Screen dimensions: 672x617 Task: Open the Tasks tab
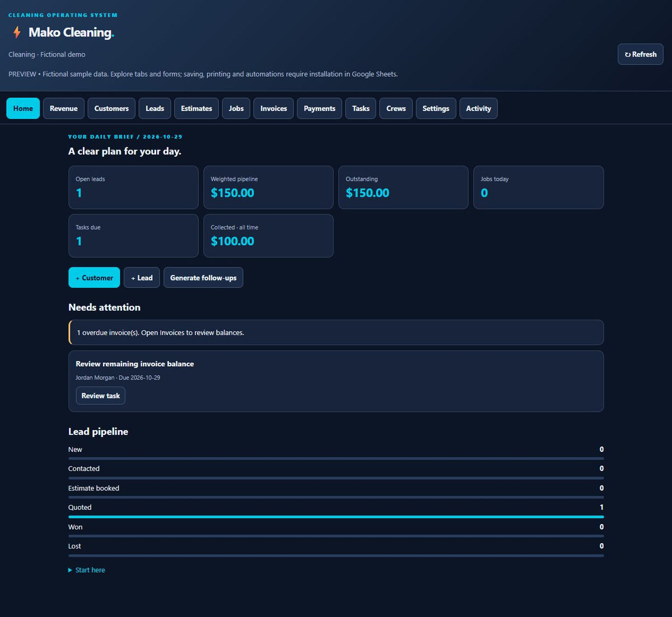coord(361,109)
